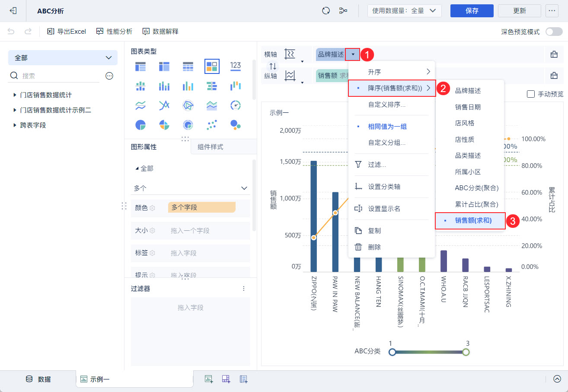568x392 pixels.
Task: Add a new dashboard via bottom bar icon
Action: coord(226,379)
